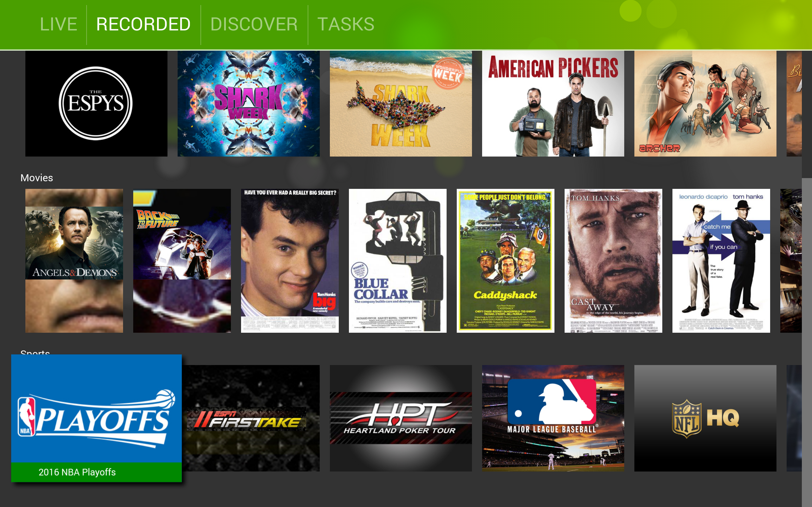812x507 pixels.
Task: Open American Pickers recordings
Action: 552,103
